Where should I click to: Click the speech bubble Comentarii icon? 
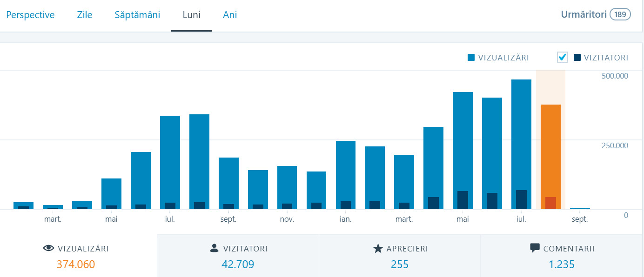tap(535, 248)
